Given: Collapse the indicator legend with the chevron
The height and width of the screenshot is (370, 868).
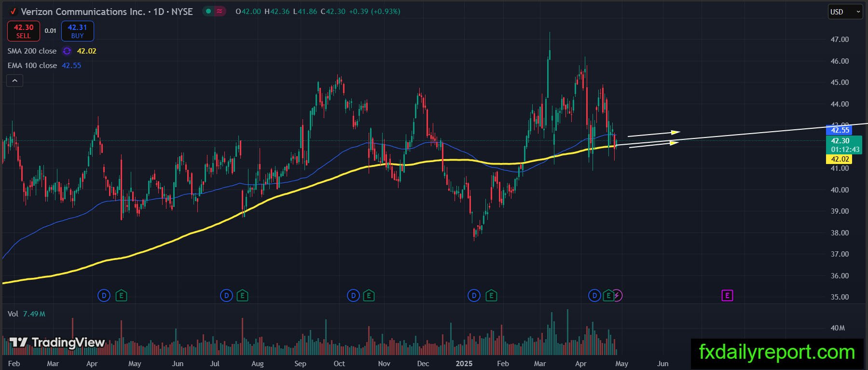Looking at the screenshot, I should (x=15, y=81).
